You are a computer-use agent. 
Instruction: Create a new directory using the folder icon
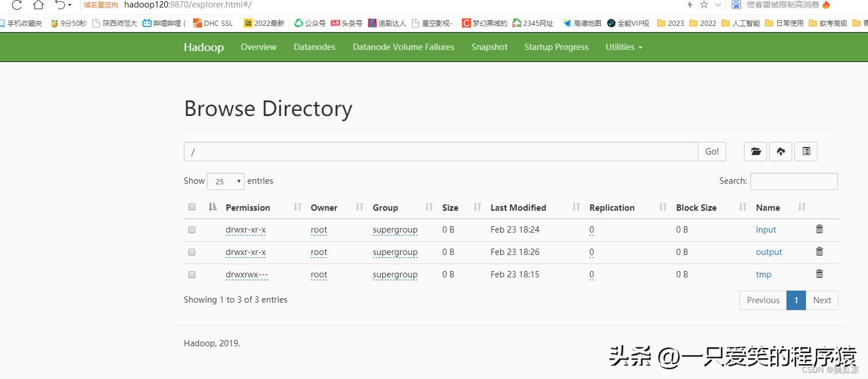(x=755, y=151)
